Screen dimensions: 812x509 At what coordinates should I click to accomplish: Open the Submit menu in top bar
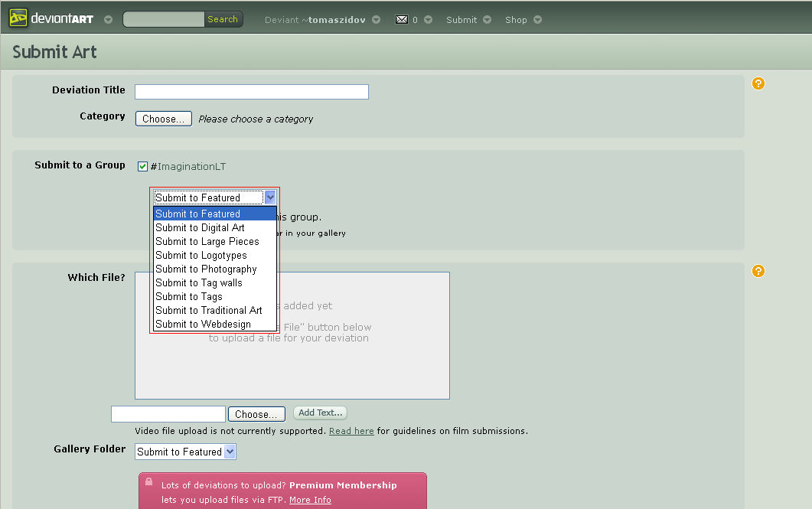click(x=461, y=20)
